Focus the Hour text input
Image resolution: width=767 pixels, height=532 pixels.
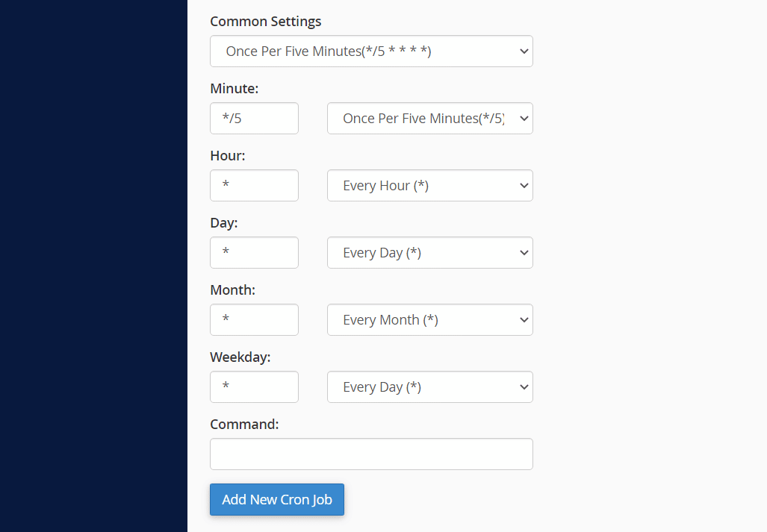coord(254,186)
